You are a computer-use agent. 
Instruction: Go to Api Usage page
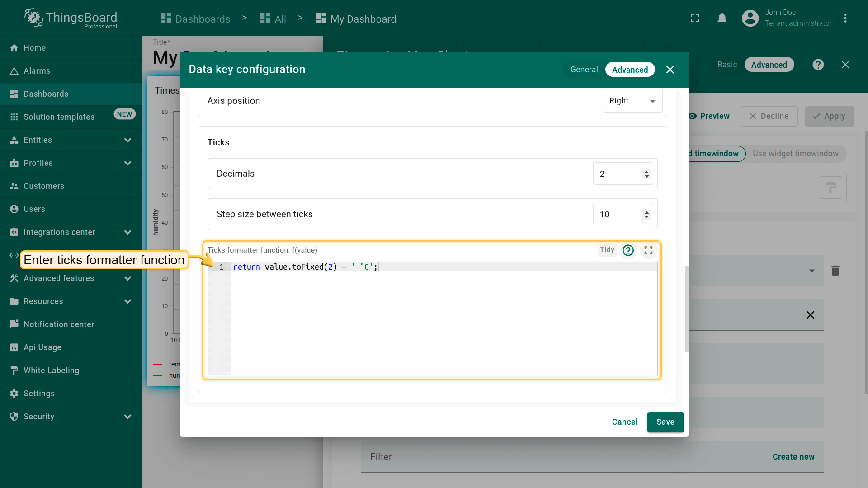[42, 347]
